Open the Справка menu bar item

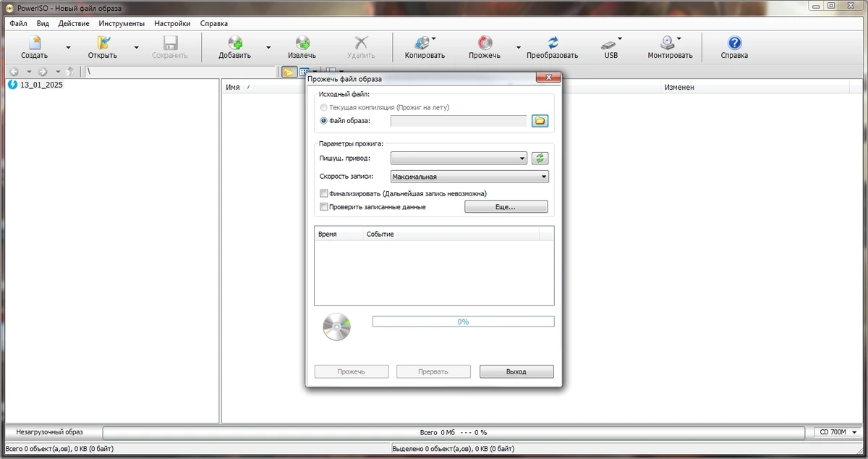[x=213, y=23]
